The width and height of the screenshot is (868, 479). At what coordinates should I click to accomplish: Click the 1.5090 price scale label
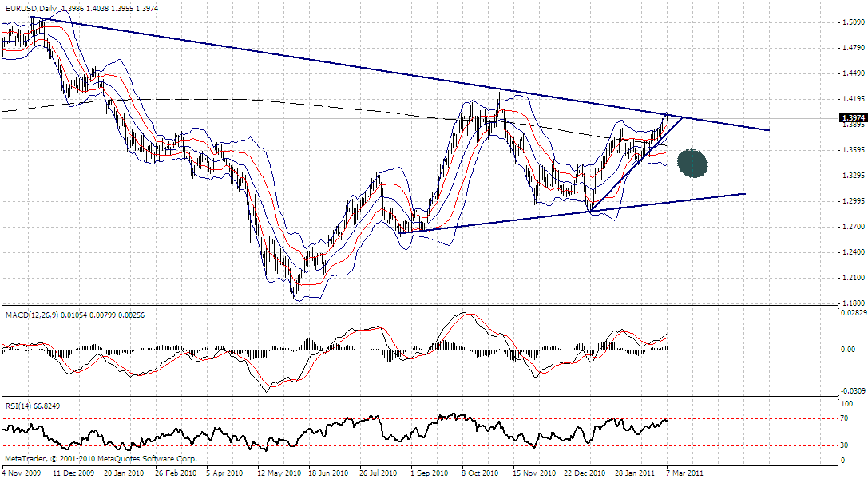(853, 22)
